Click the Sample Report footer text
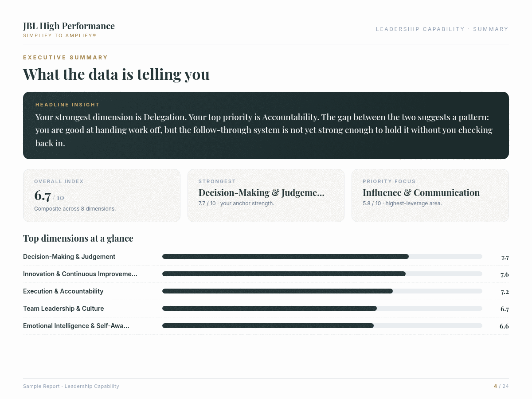Image resolution: width=532 pixels, height=399 pixels. (x=71, y=387)
